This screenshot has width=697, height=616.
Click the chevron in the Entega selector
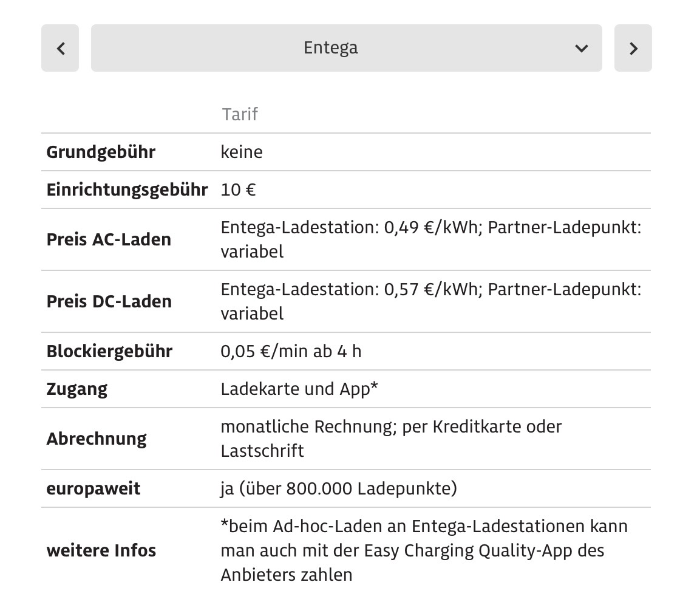pyautogui.click(x=581, y=49)
